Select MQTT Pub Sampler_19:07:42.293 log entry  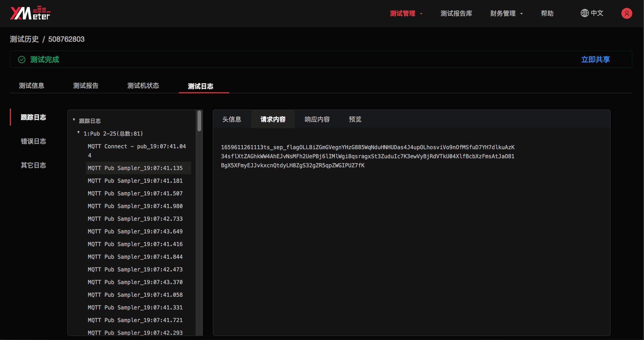[x=135, y=333]
